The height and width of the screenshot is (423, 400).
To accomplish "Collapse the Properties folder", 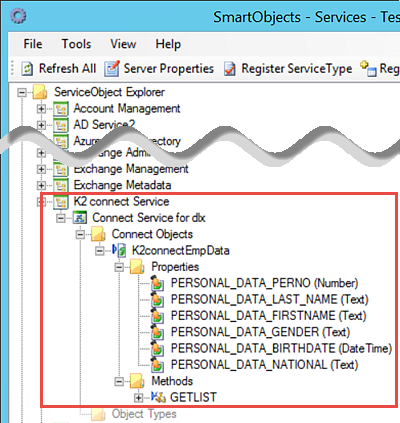I will tap(119, 267).
